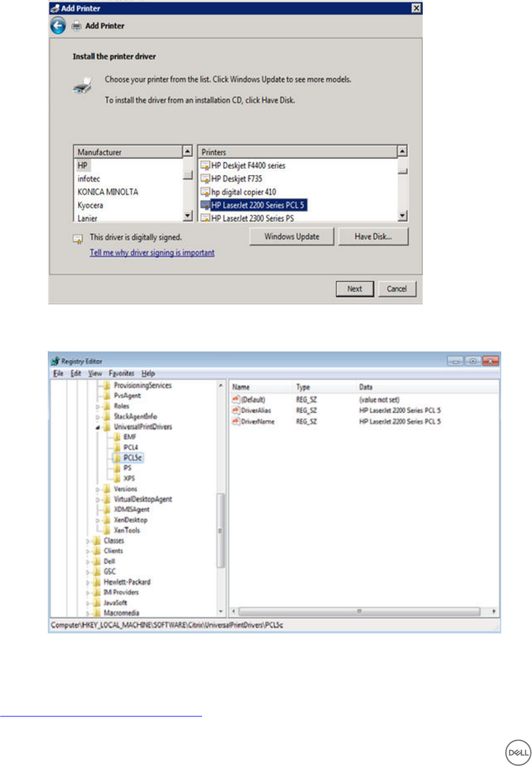Click the back arrow in Add Printer

tap(58, 26)
